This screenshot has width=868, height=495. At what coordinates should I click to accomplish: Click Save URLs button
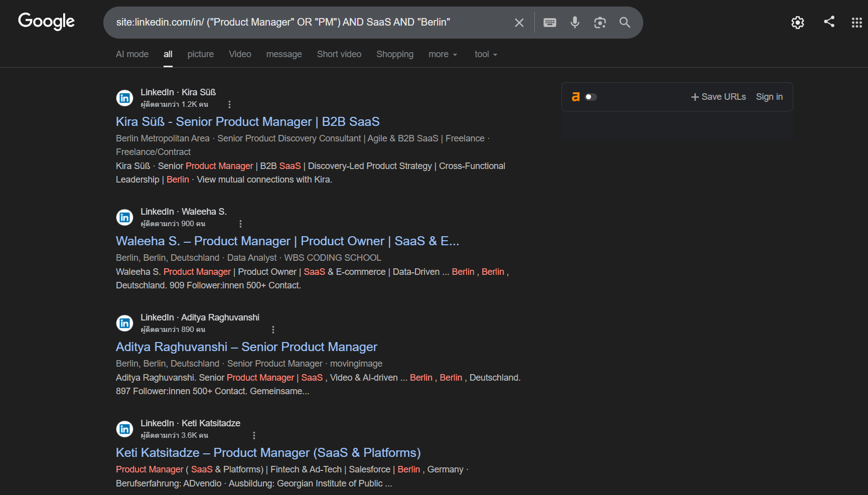click(x=718, y=97)
